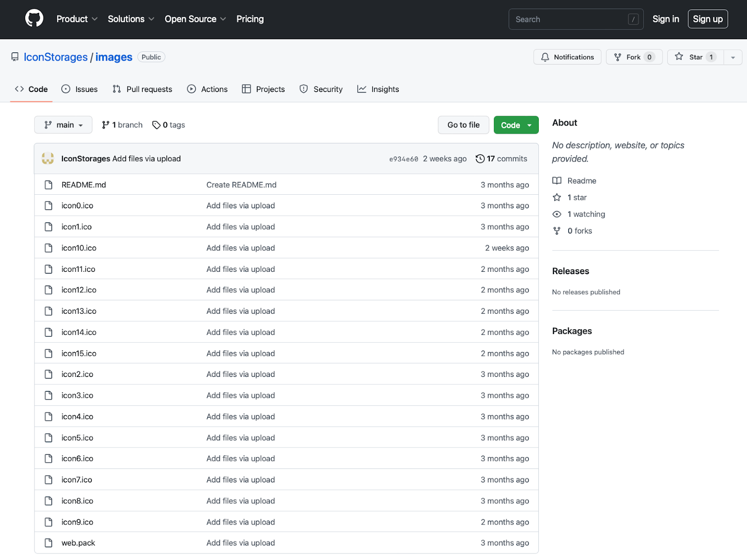Click the fork icon in the Fork button
Screen dimensions: 747x560
[618, 57]
